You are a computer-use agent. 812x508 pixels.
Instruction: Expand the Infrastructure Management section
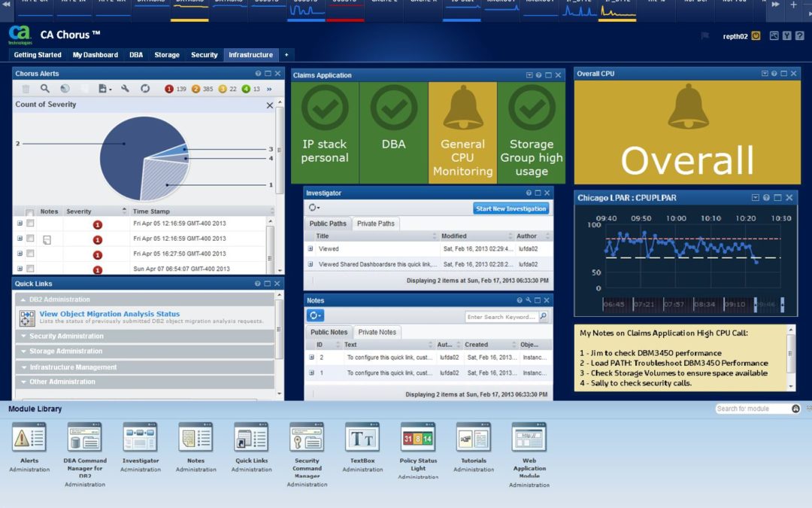click(x=144, y=367)
